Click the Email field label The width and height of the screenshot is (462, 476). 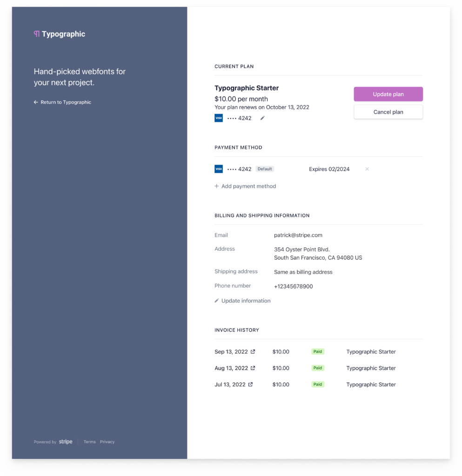coord(221,235)
